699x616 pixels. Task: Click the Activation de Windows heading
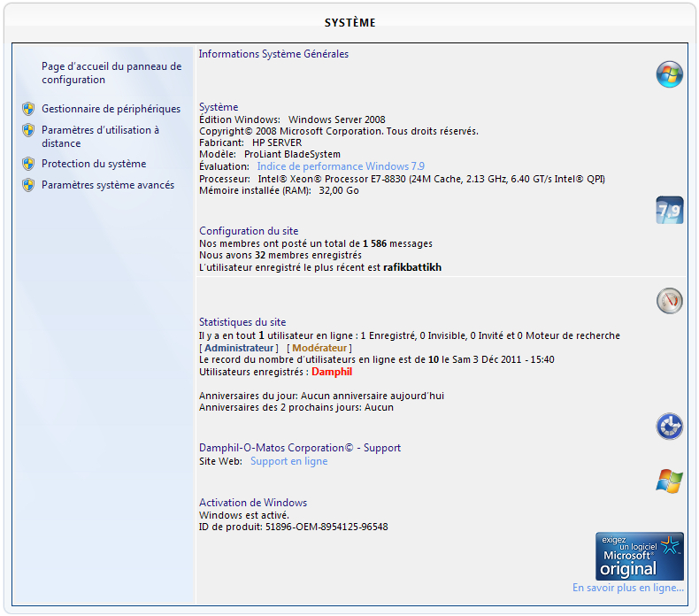[253, 503]
